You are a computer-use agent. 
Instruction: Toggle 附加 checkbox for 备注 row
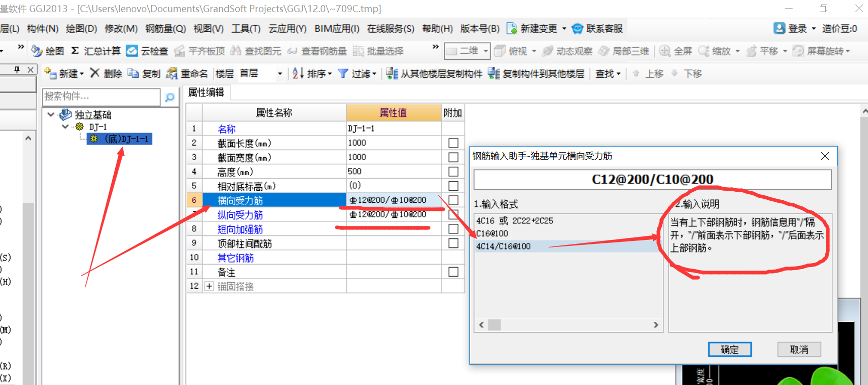(x=453, y=272)
